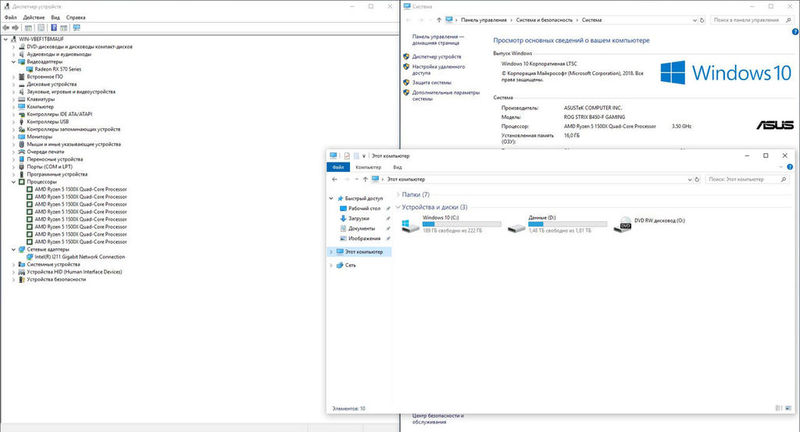The height and width of the screenshot is (432, 800).
Task: Click Система и безопасность breadcrumb
Action: (544, 20)
